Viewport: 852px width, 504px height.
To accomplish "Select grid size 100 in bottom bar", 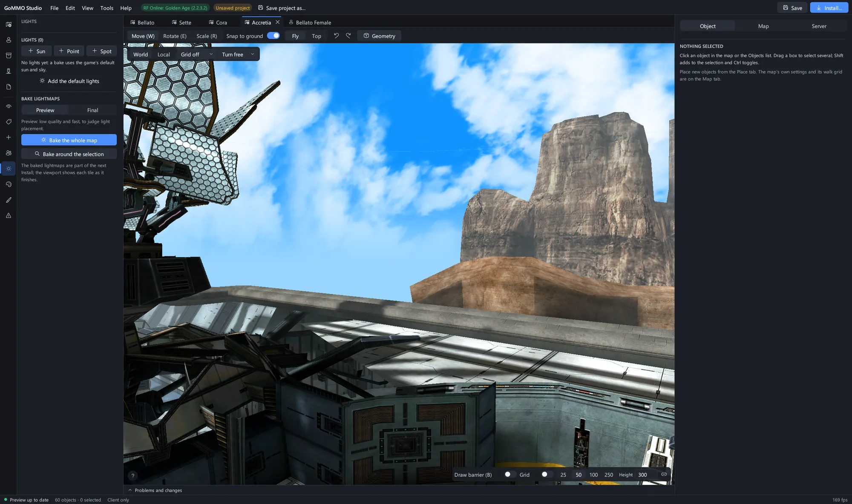I will [x=593, y=475].
